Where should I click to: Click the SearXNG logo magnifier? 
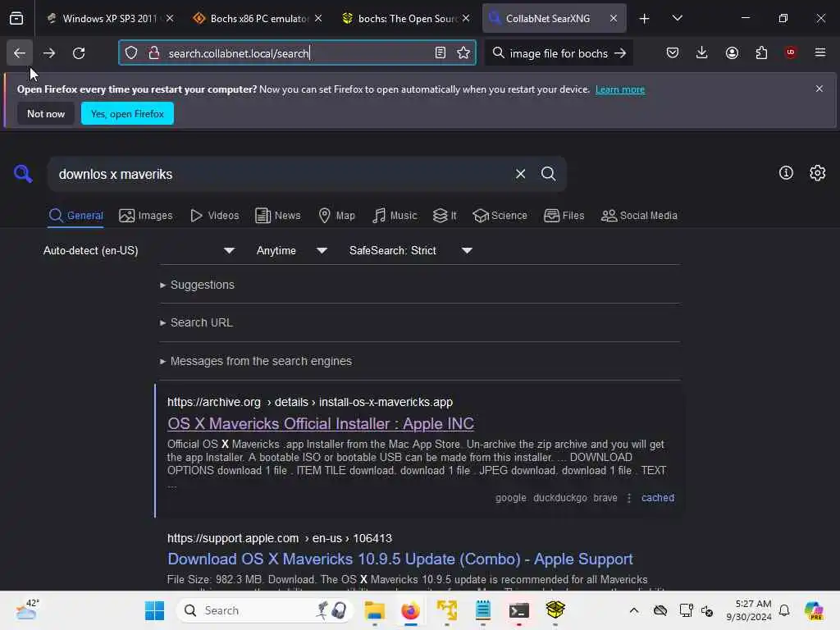point(23,174)
